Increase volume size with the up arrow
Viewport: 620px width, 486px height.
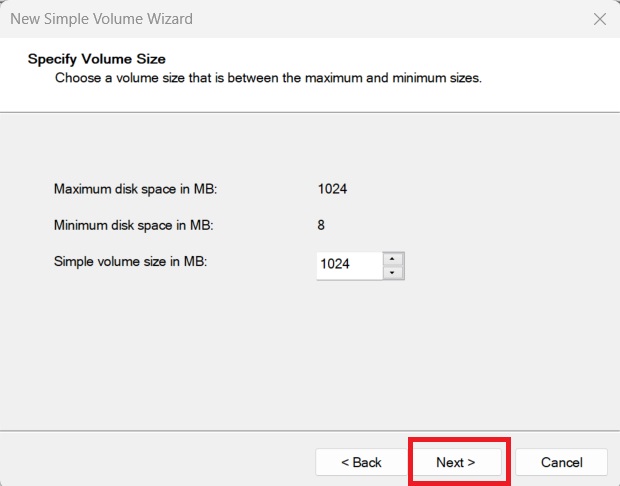(x=393, y=259)
